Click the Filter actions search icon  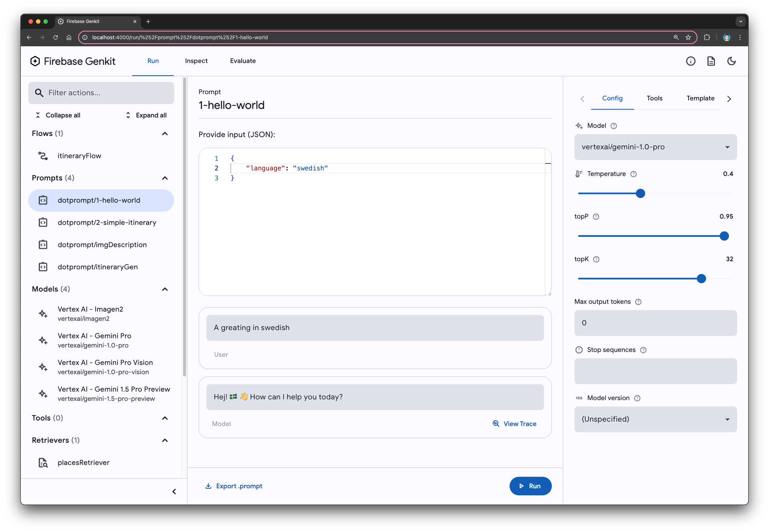point(39,93)
